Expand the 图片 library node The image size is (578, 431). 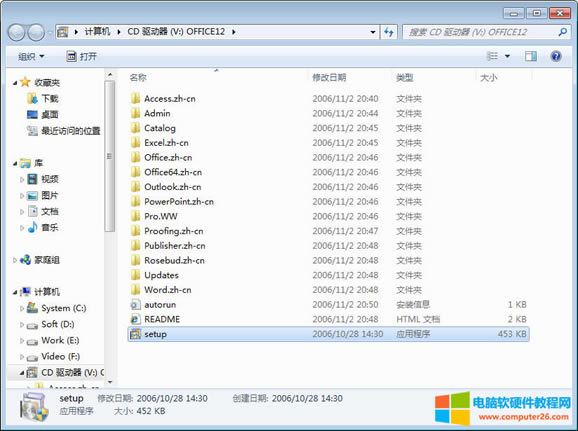tap(22, 196)
